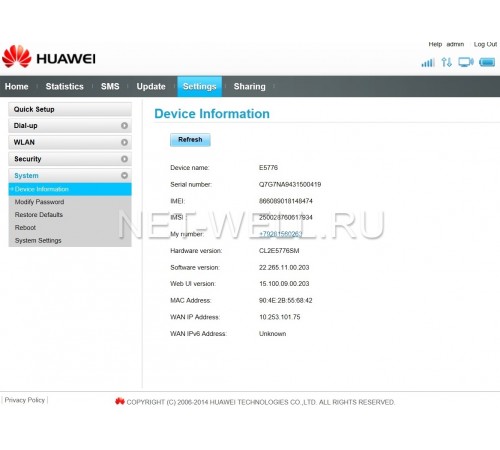Select the Reboot option
Screen dimensions: 500x450
pos(25,227)
